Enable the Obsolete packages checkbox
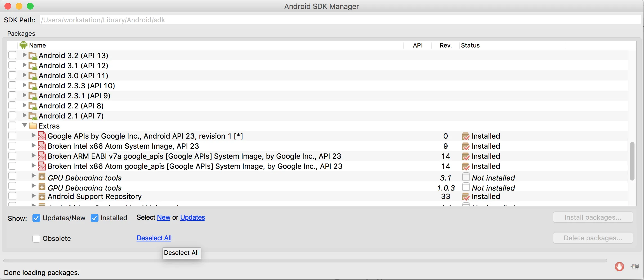 [36, 239]
